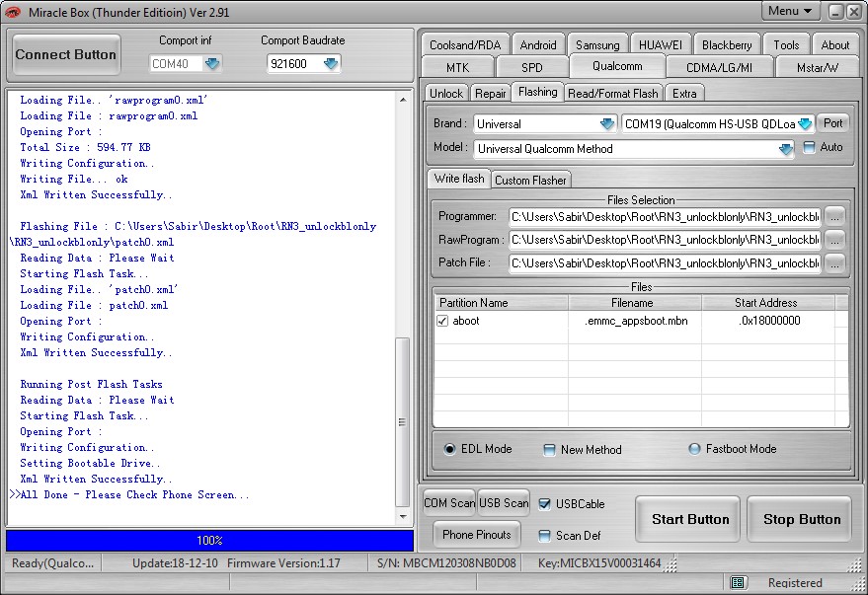Click the RawProgram file path field
This screenshot has height=595, width=868.
point(665,240)
